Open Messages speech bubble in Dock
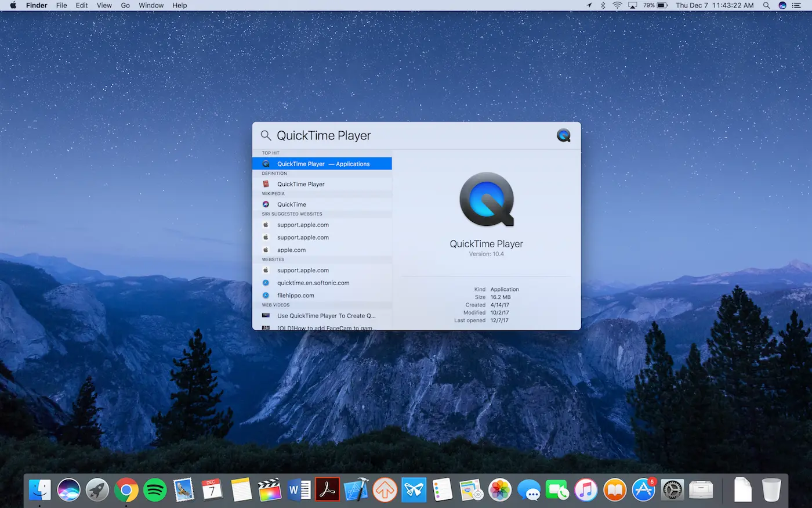The height and width of the screenshot is (508, 812). coord(529,490)
